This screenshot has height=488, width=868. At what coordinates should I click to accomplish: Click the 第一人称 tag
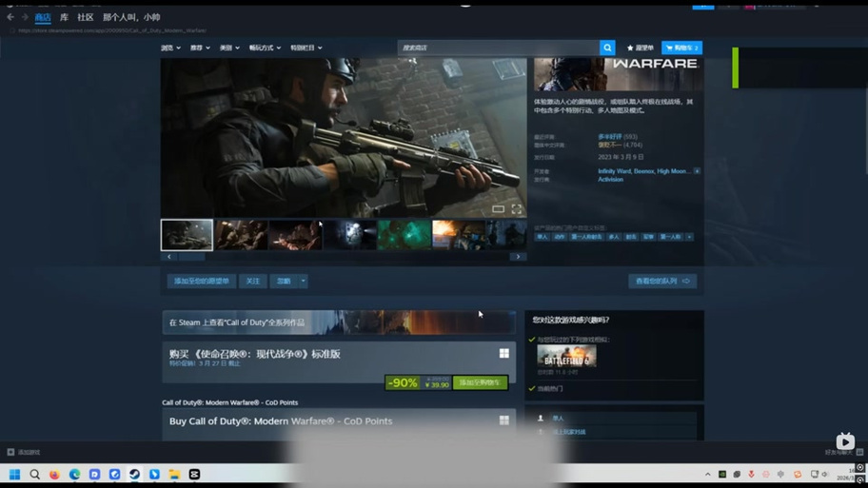tap(670, 237)
